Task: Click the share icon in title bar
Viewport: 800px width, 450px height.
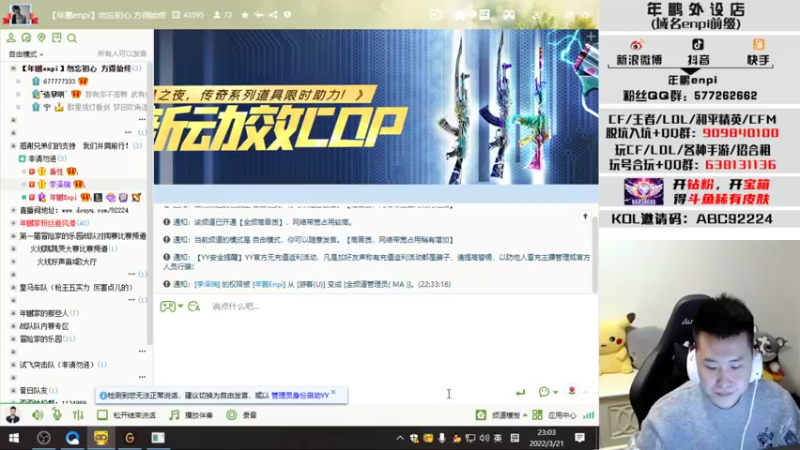Action: pos(273,15)
